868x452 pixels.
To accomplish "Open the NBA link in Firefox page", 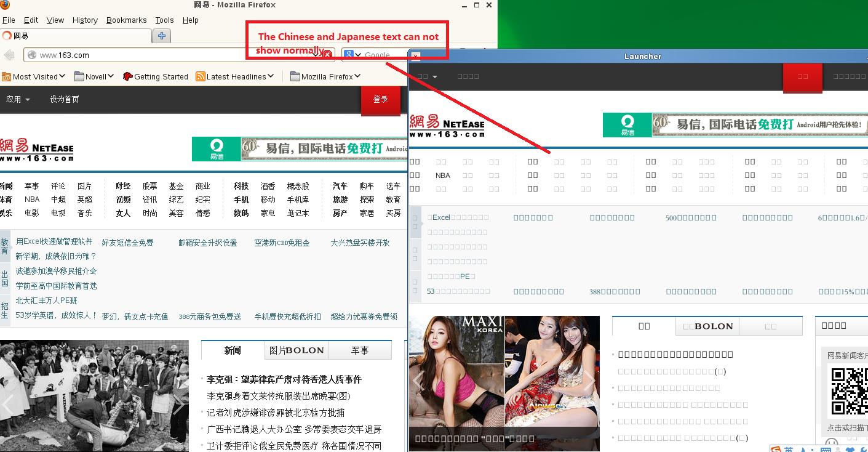I will (32, 200).
